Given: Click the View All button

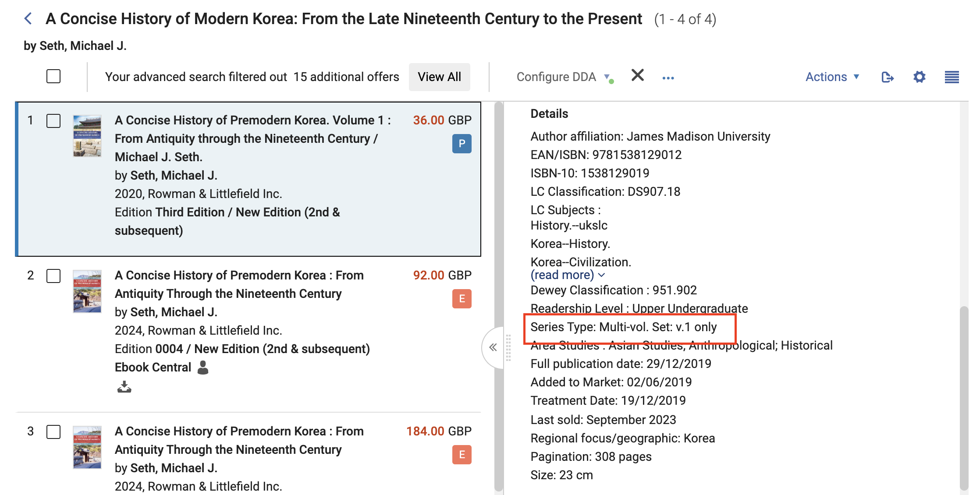Looking at the screenshot, I should [x=439, y=77].
